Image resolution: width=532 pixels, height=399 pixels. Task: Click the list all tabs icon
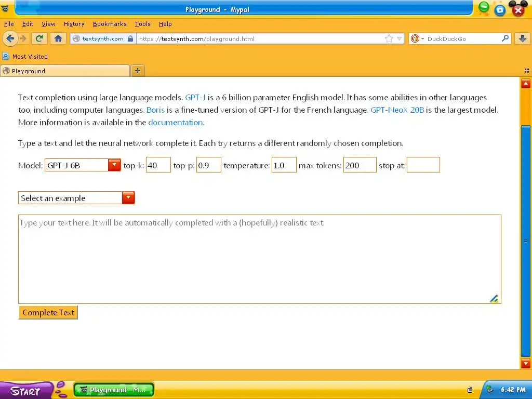tap(527, 71)
